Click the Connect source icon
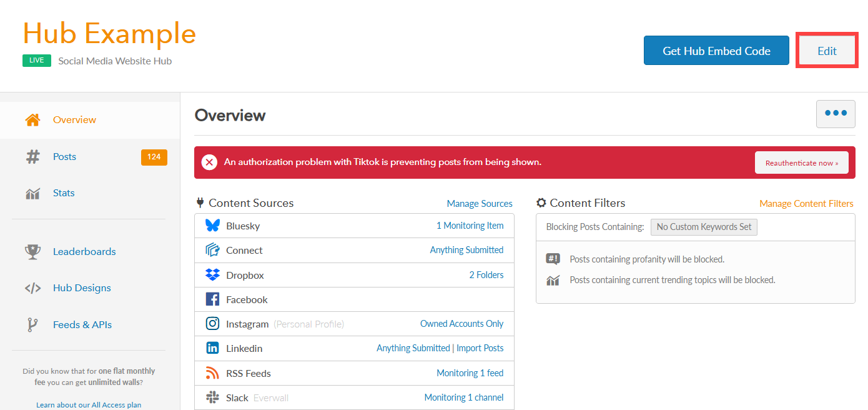The height and width of the screenshot is (410, 868). pos(212,250)
